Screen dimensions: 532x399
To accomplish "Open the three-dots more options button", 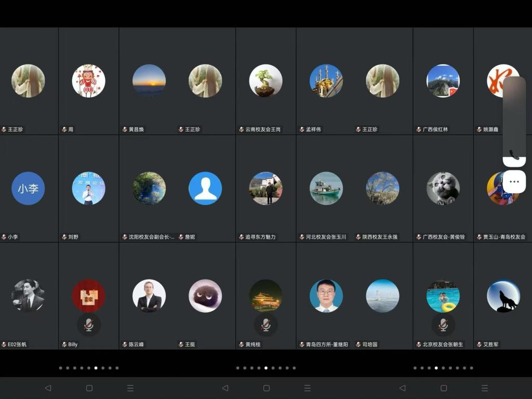I will (514, 182).
